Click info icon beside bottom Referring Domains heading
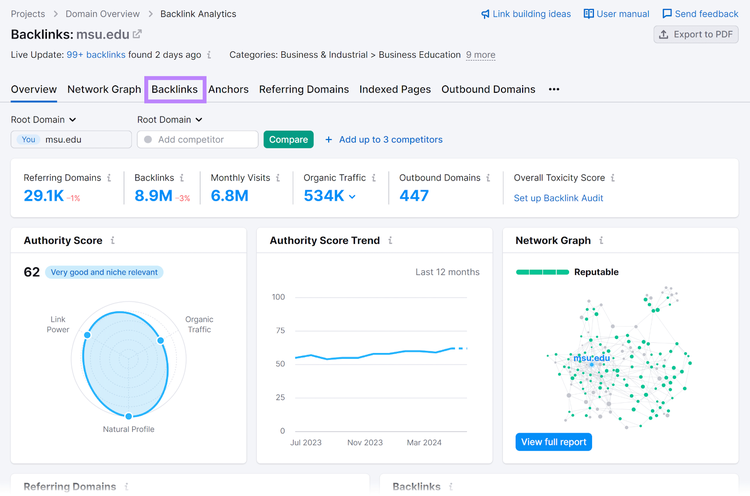750x496 pixels. click(x=126, y=486)
